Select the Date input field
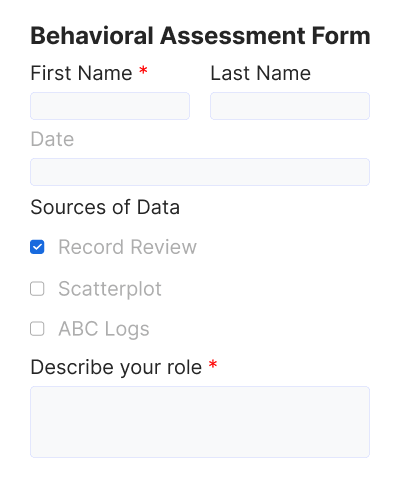Screen dimensions: 400x480 pos(200,172)
